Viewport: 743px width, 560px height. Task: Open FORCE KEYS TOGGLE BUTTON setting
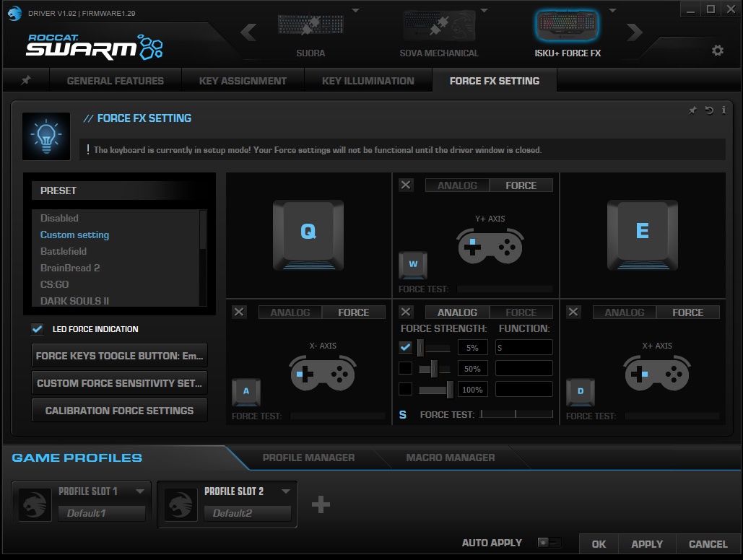point(119,355)
